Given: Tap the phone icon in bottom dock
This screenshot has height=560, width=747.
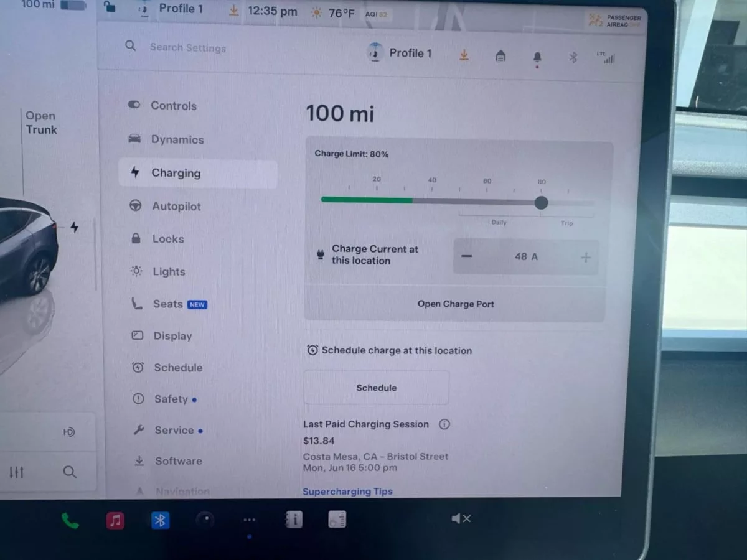Looking at the screenshot, I should (70, 521).
